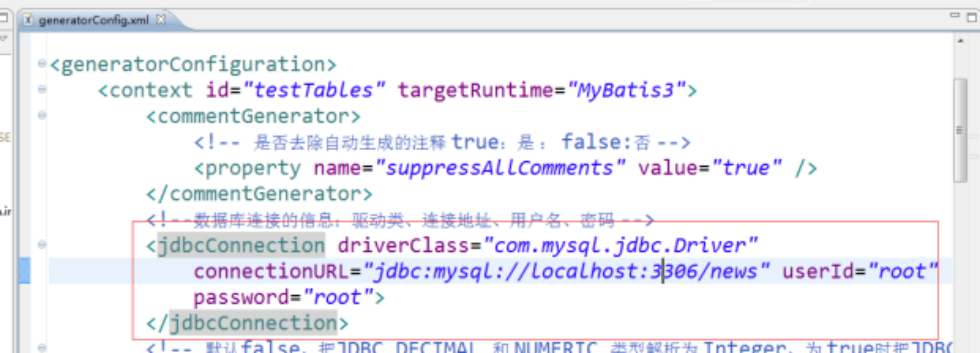Click the targetRuntime attribute name

point(476,91)
